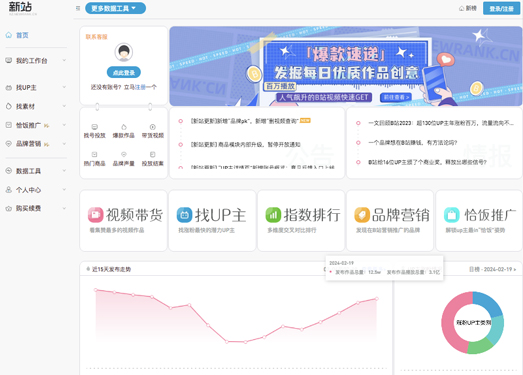
Task: Click 前往查看 button on the banner
Action: (x=396, y=97)
